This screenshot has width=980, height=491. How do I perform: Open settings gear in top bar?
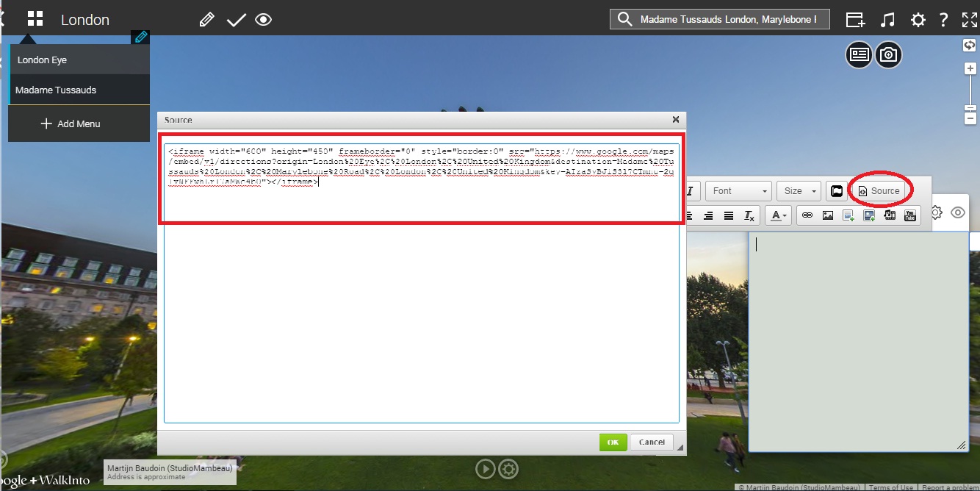(x=918, y=20)
